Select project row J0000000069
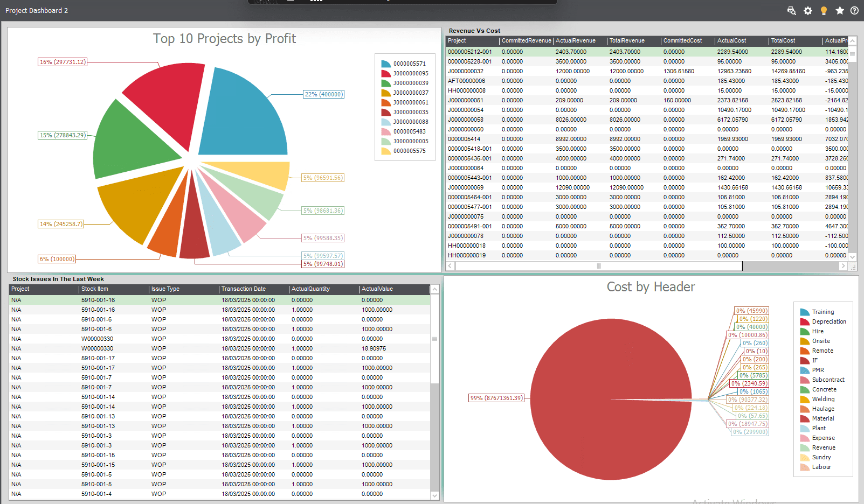Screen dimensions: 864x504 tap(647, 187)
